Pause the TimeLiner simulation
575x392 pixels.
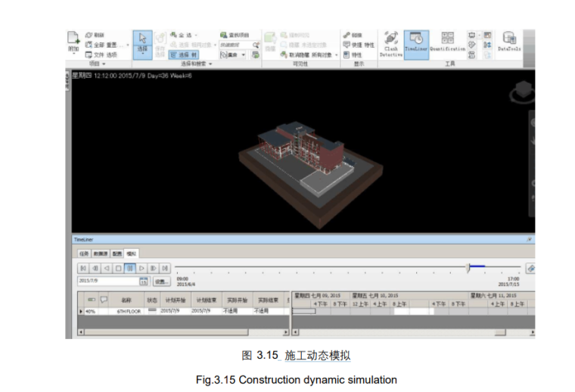point(130,268)
